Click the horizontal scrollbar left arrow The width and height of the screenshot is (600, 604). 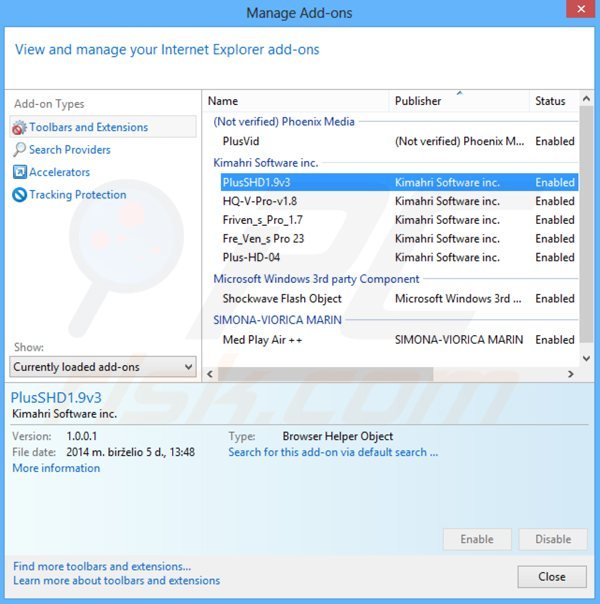coord(210,374)
